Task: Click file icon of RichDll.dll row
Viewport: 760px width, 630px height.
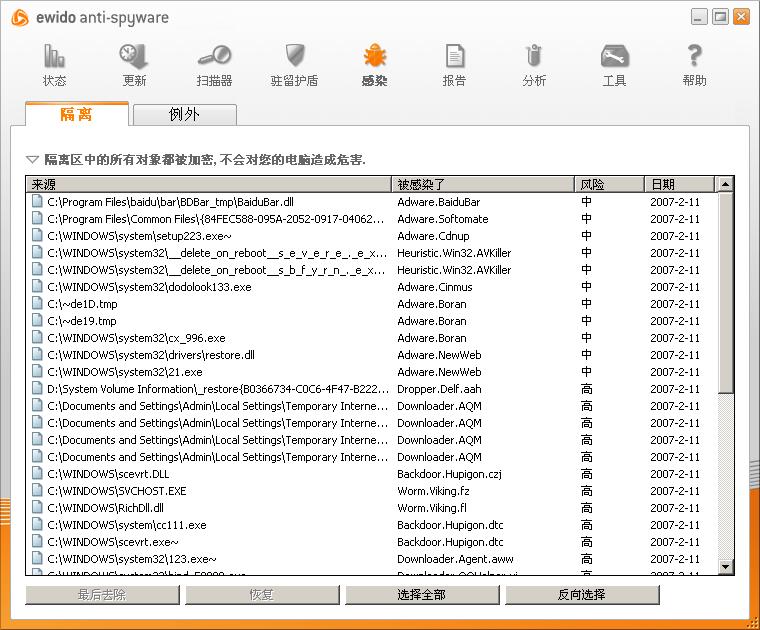Action: pos(37,507)
